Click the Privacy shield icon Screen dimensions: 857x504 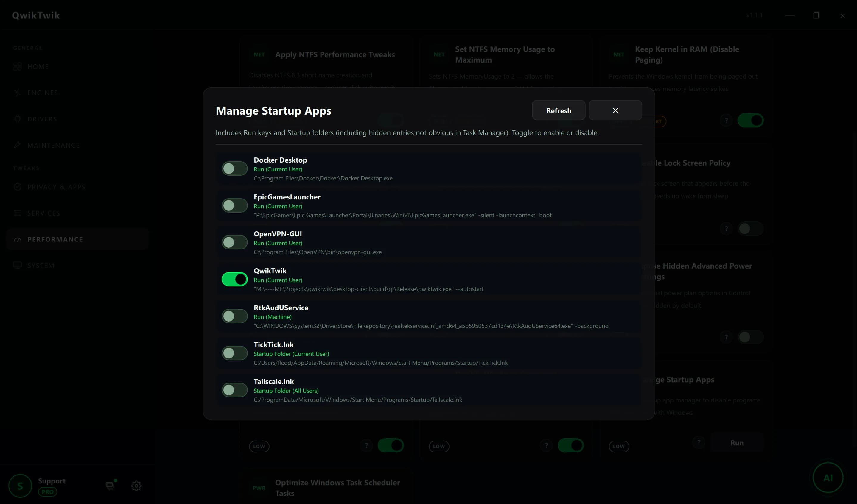pyautogui.click(x=18, y=187)
